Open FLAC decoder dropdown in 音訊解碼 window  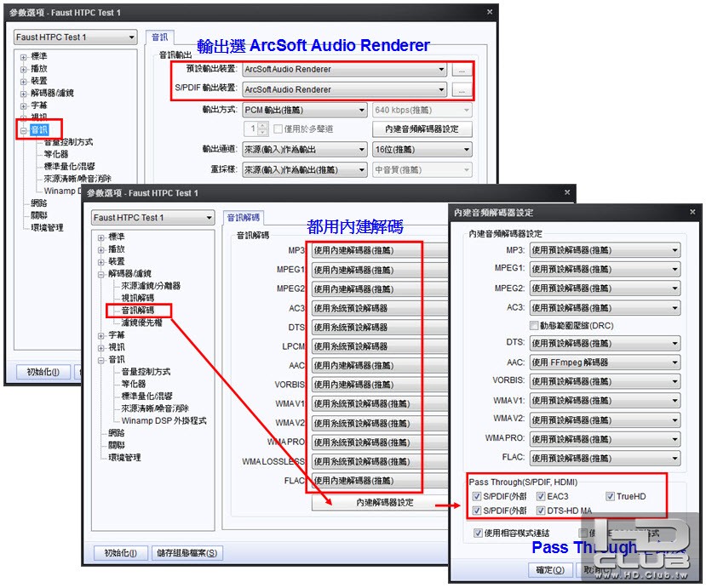[x=380, y=481]
